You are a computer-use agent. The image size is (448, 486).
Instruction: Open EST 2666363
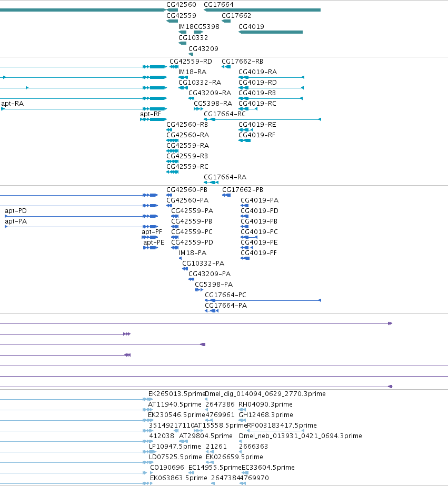(x=253, y=447)
